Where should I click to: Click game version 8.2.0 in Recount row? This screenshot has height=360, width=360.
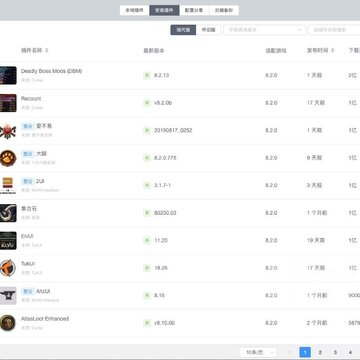click(x=271, y=103)
